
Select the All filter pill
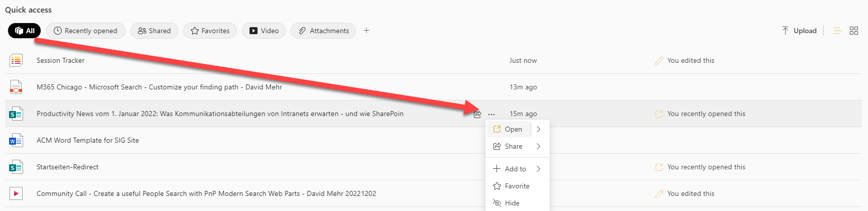click(25, 31)
